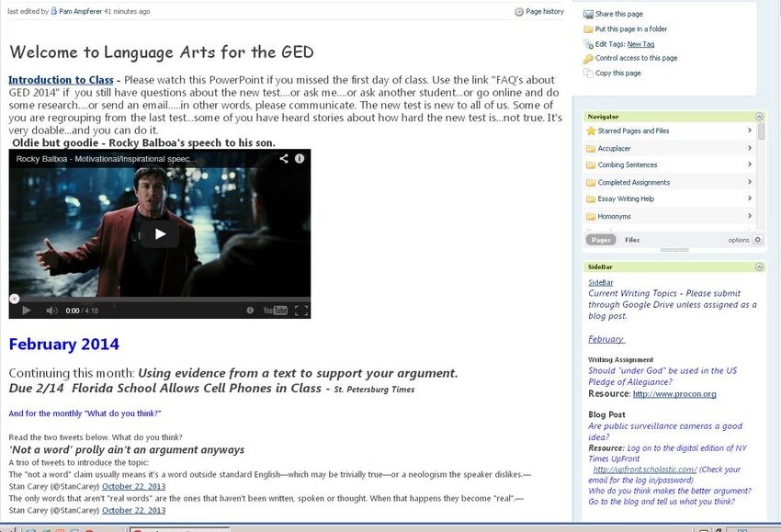
Task: Open the Navigator options gear icon
Action: coord(758,240)
